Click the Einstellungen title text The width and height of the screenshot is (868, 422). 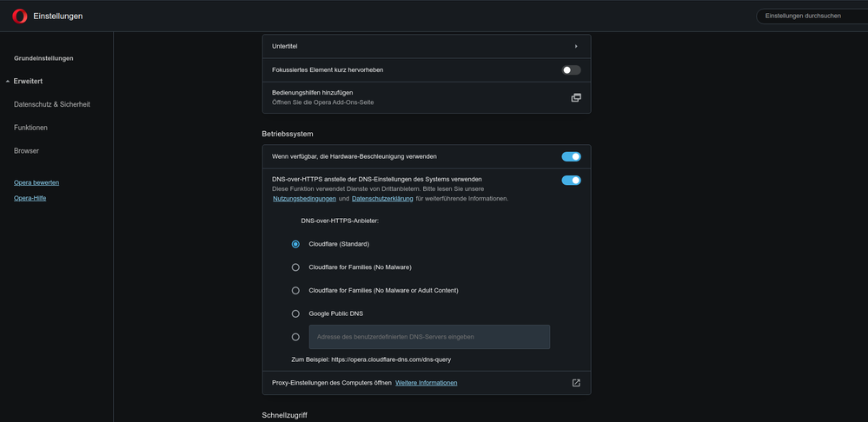tap(58, 16)
